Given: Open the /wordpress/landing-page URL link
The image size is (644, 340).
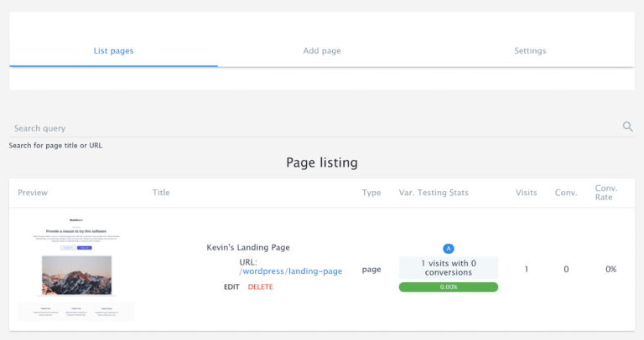Looking at the screenshot, I should pyautogui.click(x=291, y=271).
